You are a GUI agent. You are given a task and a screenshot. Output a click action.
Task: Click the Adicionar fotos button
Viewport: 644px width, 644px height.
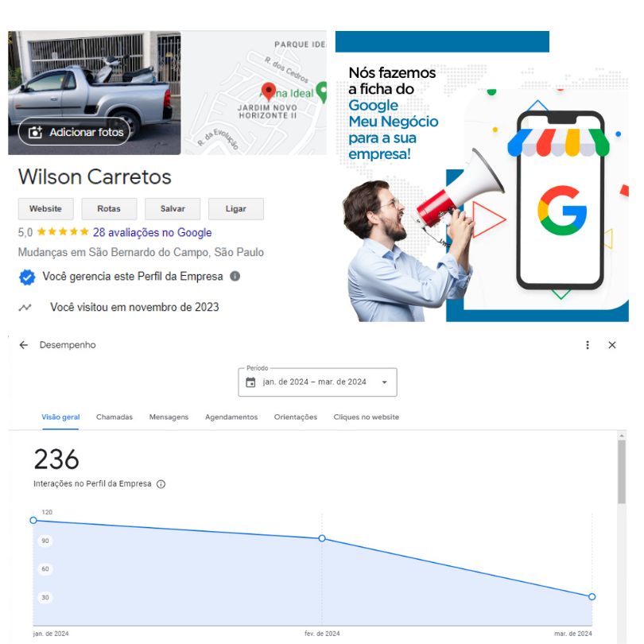tap(75, 132)
